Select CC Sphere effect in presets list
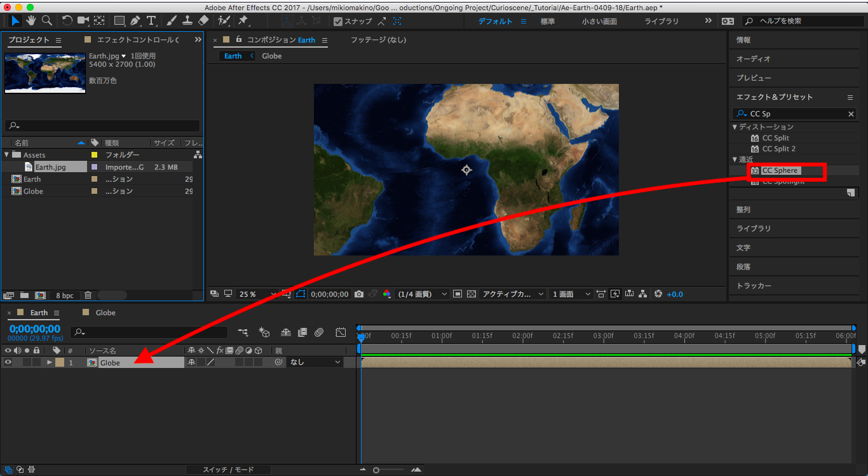This screenshot has width=868, height=476. point(780,170)
